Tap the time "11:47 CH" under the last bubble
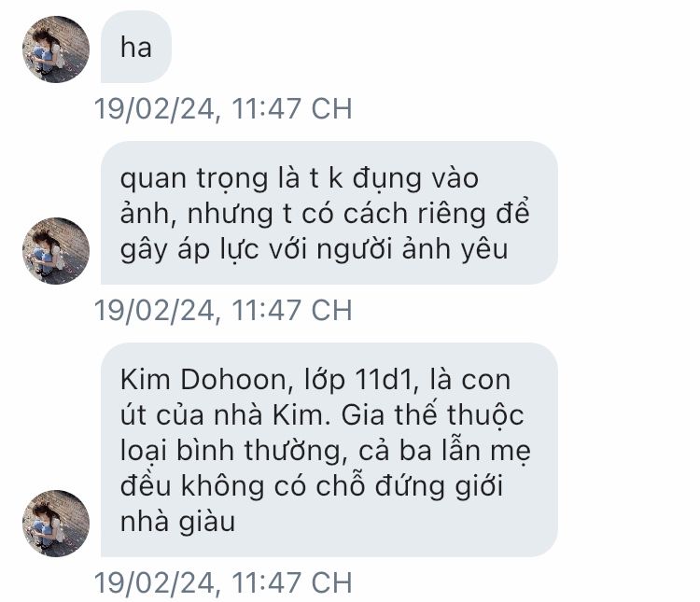The width and height of the screenshot is (700, 602). coord(292,582)
